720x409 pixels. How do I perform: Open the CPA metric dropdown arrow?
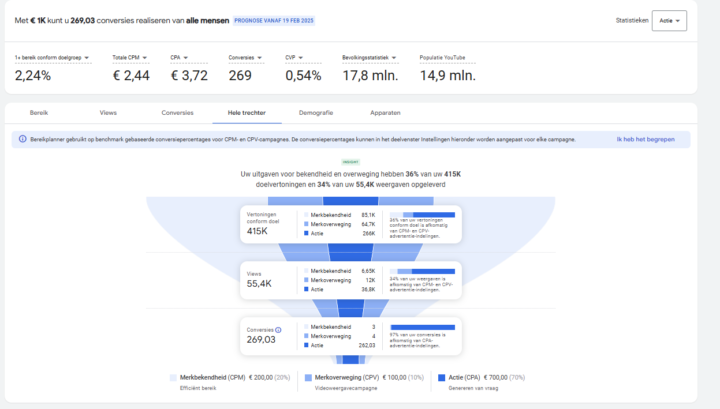(x=186, y=58)
